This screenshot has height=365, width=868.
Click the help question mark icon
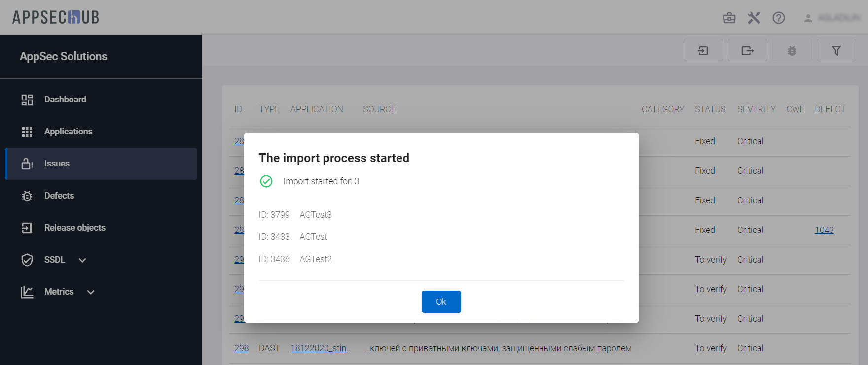pyautogui.click(x=778, y=18)
